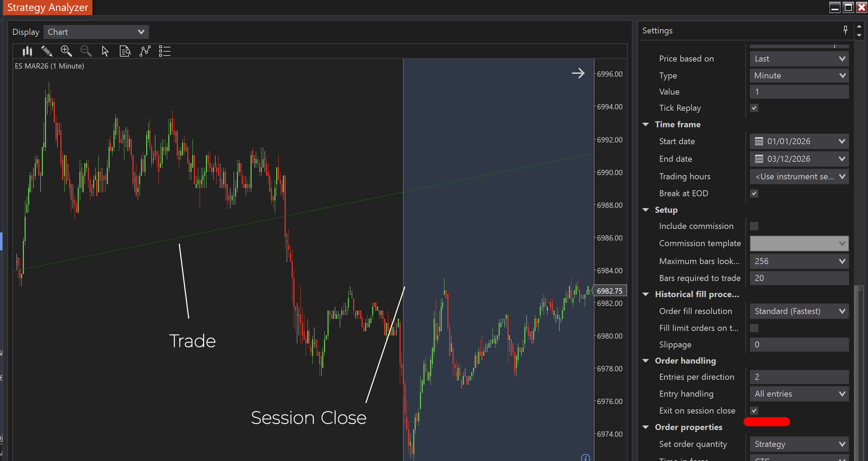Collapse the Time frame section

[x=646, y=124]
